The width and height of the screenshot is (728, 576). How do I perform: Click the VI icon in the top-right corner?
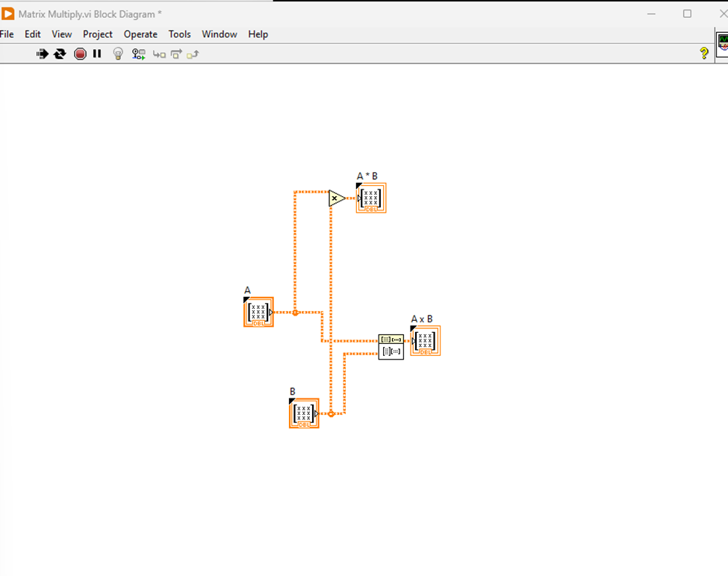point(721,46)
